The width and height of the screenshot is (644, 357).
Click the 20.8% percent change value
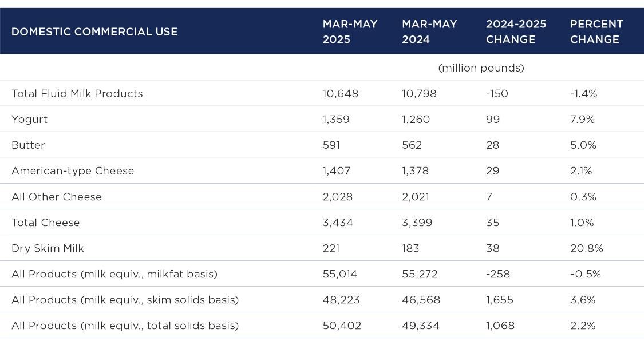pyautogui.click(x=586, y=248)
